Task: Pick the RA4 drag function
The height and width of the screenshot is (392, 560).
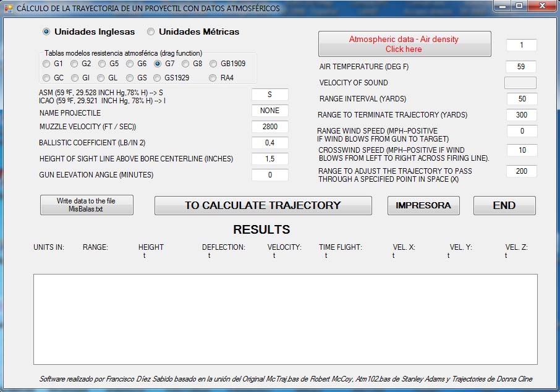Action: click(214, 78)
